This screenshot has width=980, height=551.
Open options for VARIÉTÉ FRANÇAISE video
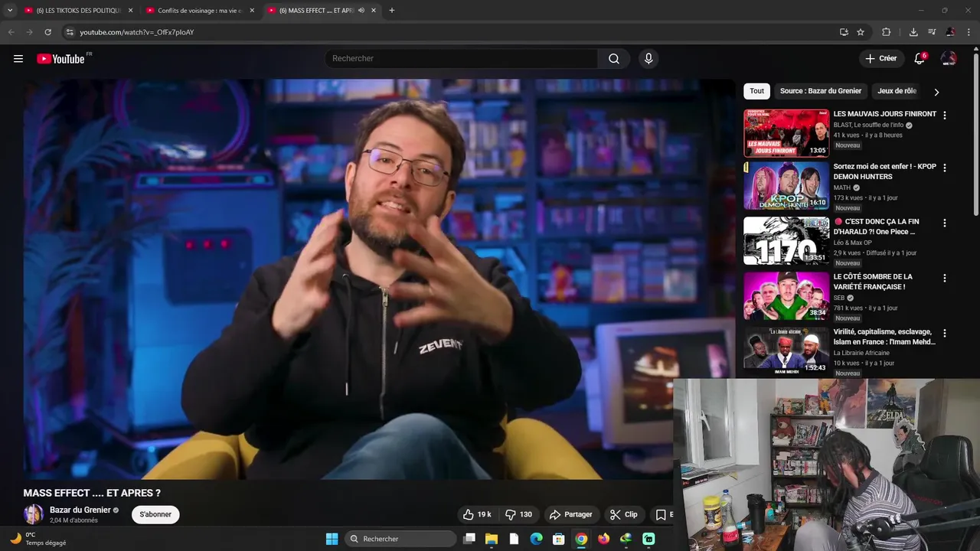(x=944, y=278)
